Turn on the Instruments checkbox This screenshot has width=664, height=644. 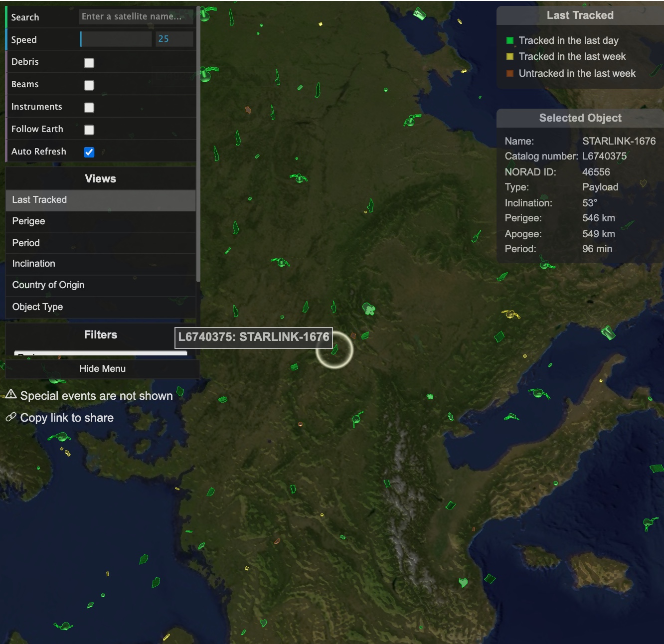pos(89,108)
